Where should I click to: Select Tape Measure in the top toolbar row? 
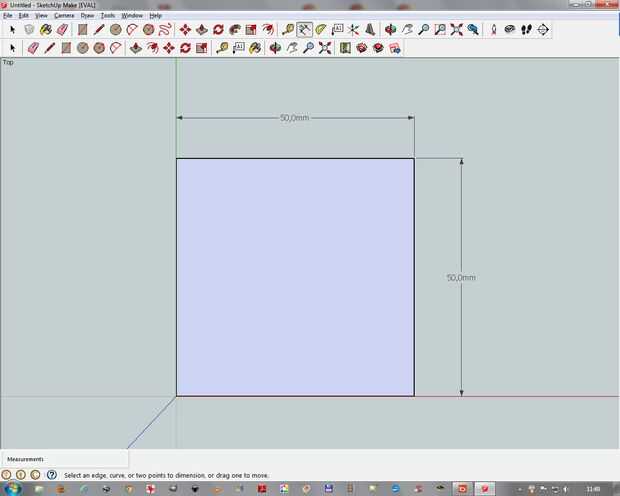coord(288,30)
